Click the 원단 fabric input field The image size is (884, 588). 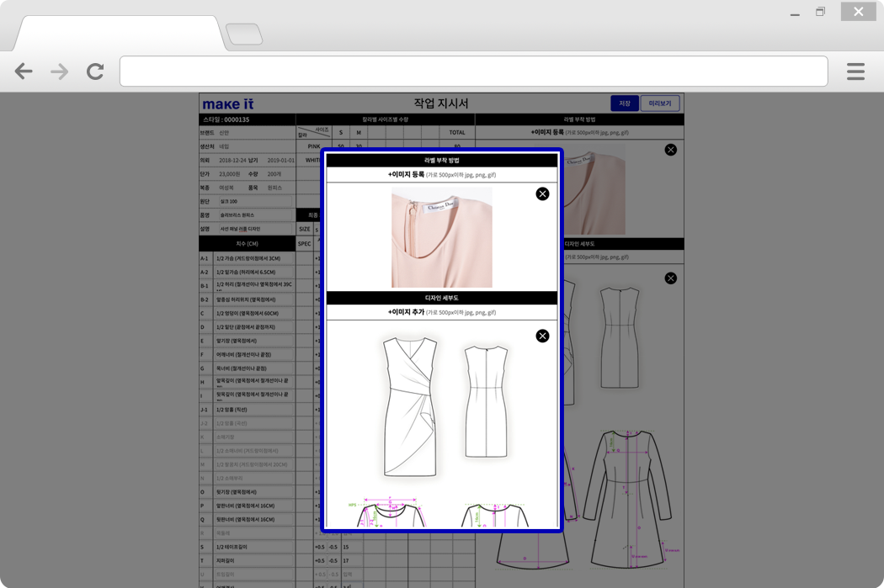(x=255, y=201)
